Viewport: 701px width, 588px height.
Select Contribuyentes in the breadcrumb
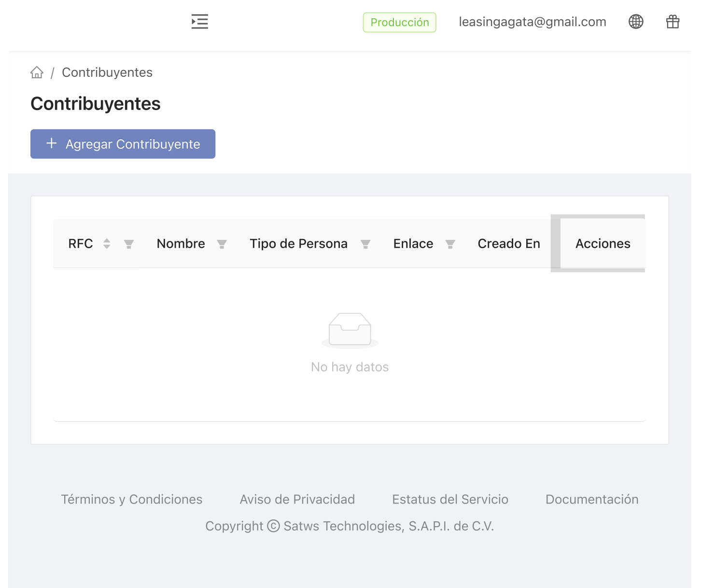[x=107, y=72]
